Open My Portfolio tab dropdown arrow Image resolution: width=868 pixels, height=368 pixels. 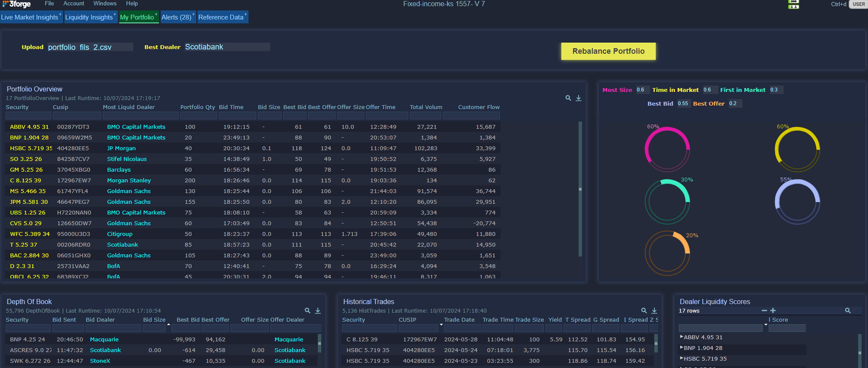click(x=156, y=14)
